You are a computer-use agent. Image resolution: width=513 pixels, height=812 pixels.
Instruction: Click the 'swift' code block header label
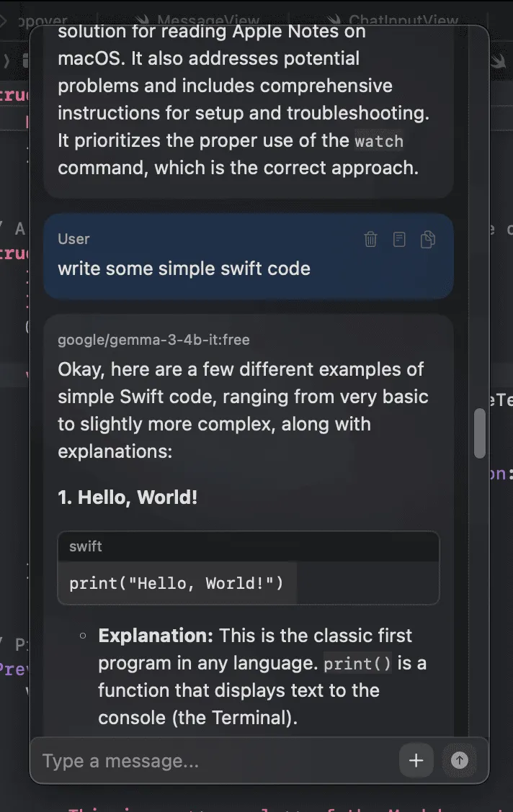click(x=86, y=546)
